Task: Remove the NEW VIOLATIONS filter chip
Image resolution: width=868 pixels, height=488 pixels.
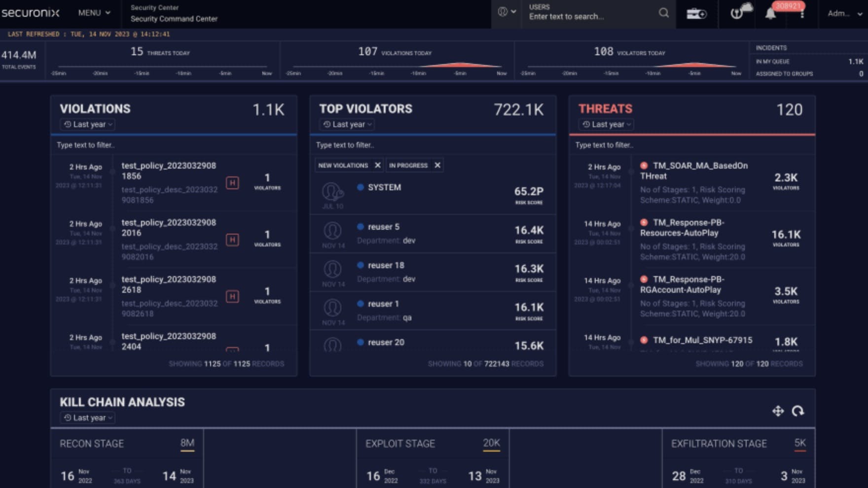Action: [378, 165]
